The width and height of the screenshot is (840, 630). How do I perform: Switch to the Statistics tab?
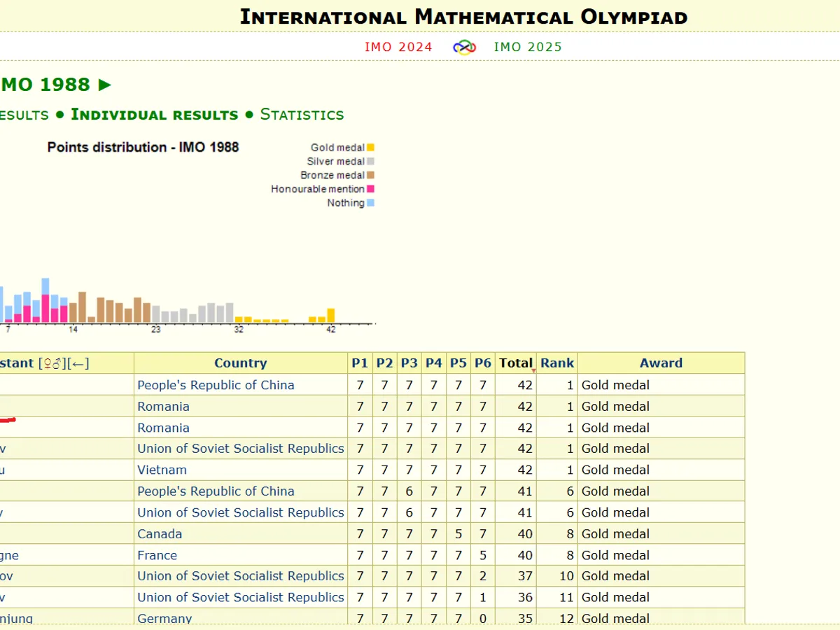302,114
